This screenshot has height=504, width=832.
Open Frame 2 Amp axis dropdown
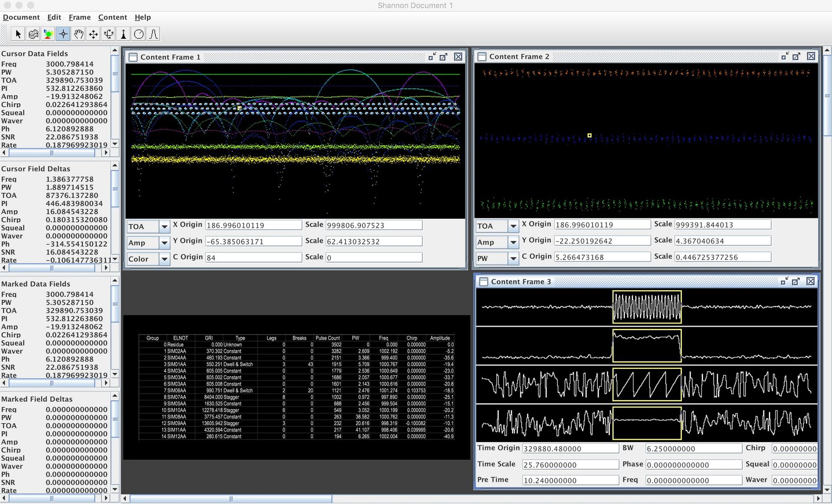pos(513,242)
